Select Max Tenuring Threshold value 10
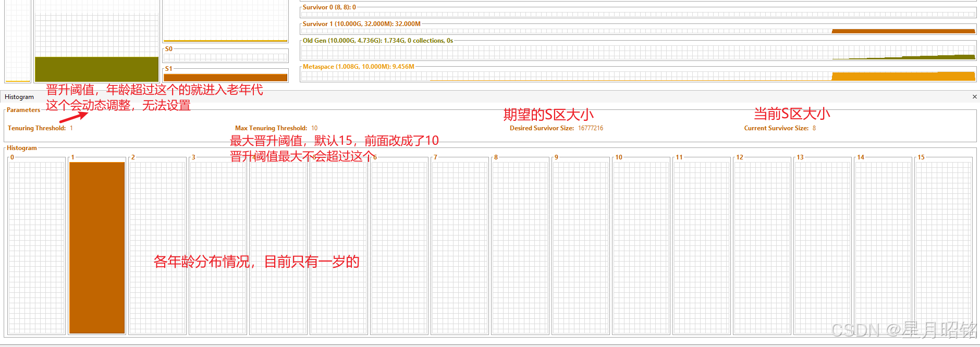This screenshot has height=347, width=980. pos(314,128)
